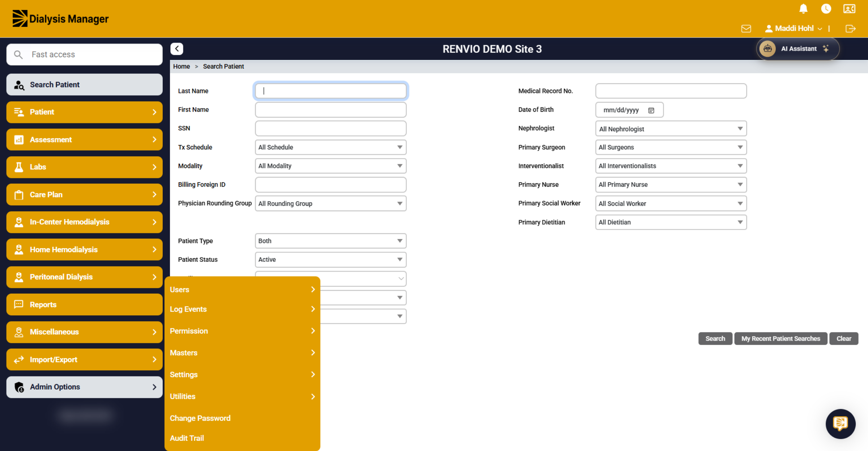868x451 pixels.
Task: Open the All Surgeons dropdown
Action: [671, 147]
